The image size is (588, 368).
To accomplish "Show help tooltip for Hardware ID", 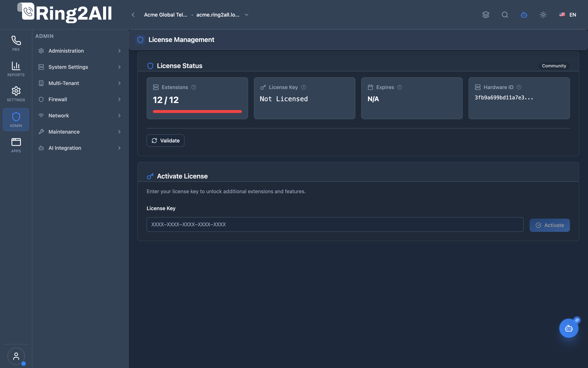I will [x=519, y=87].
